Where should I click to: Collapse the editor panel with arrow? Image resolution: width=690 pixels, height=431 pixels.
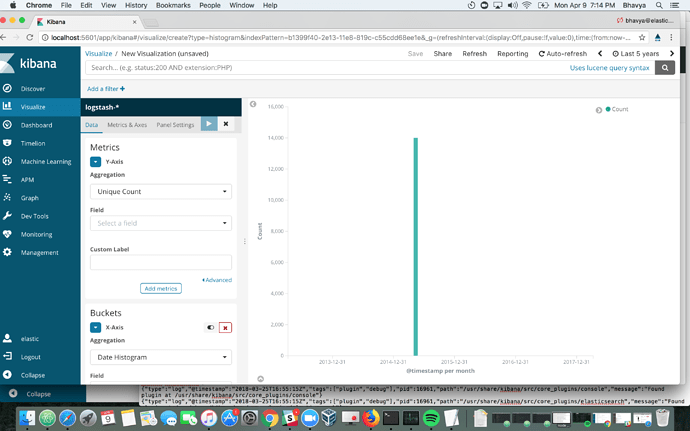tap(253, 104)
